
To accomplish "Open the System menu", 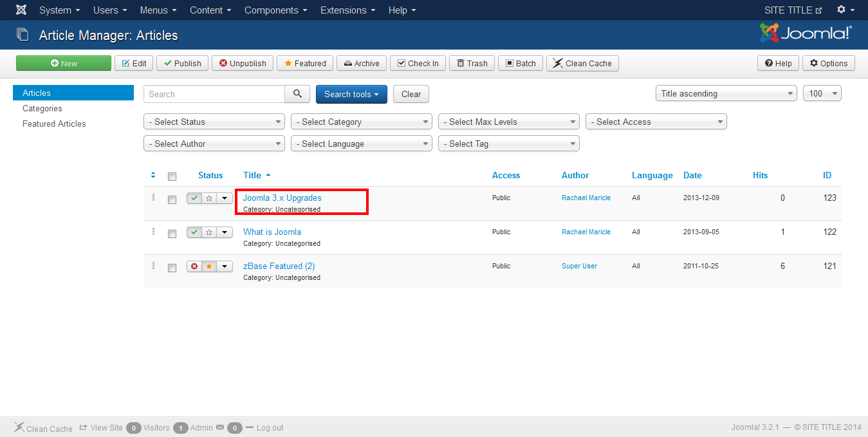I will [x=60, y=10].
